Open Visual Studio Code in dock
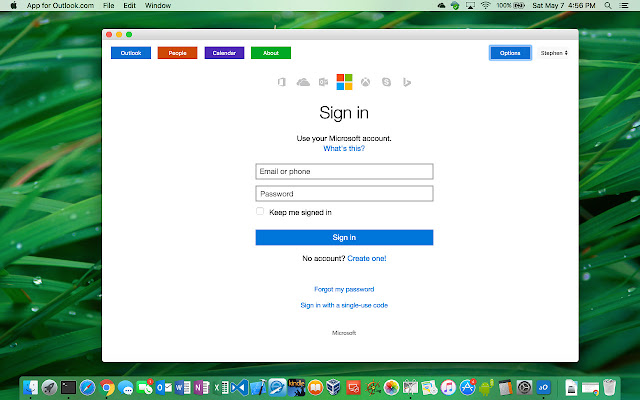This screenshot has height=400, width=640. (x=240, y=387)
